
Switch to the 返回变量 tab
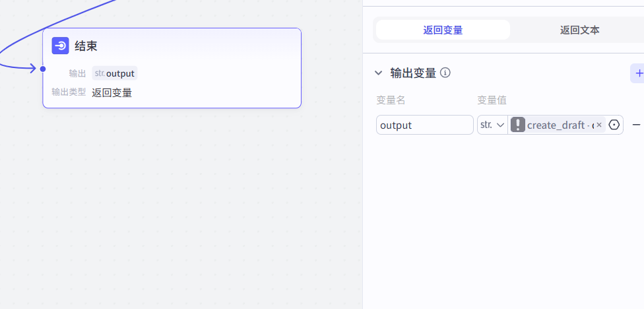pos(443,30)
